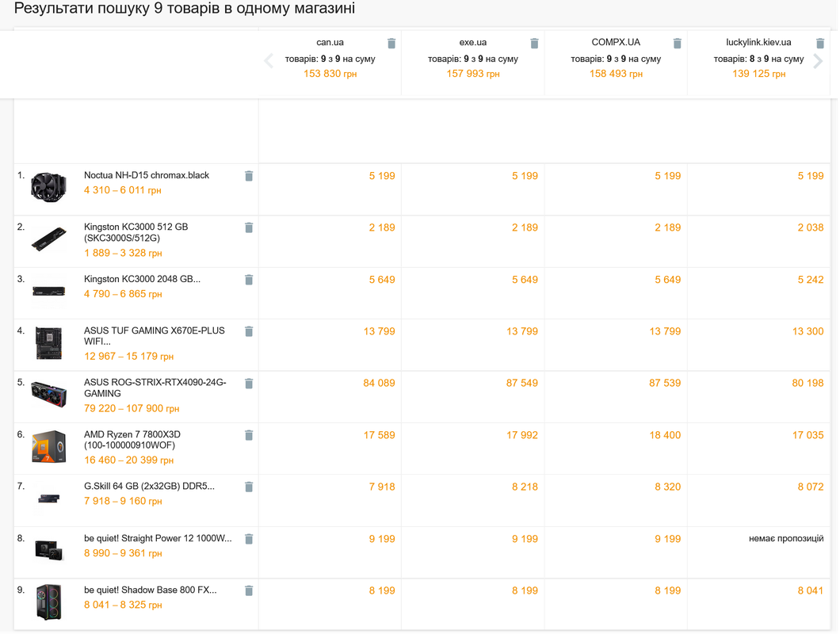Show next stores with right arrow
840x634 pixels.
click(818, 60)
